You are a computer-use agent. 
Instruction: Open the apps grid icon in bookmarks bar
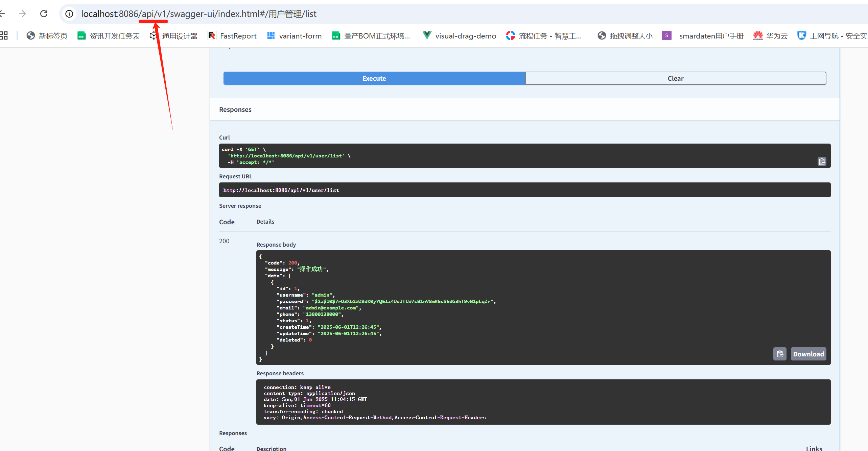[x=4, y=35]
